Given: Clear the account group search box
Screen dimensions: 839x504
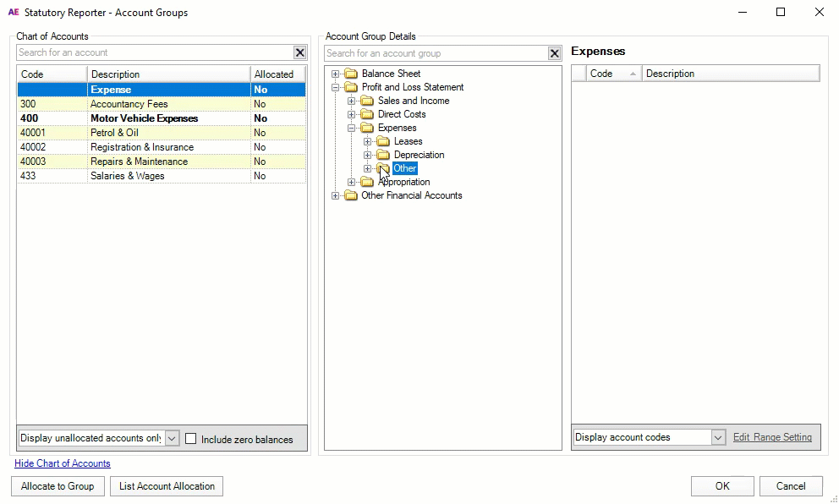Looking at the screenshot, I should point(554,53).
